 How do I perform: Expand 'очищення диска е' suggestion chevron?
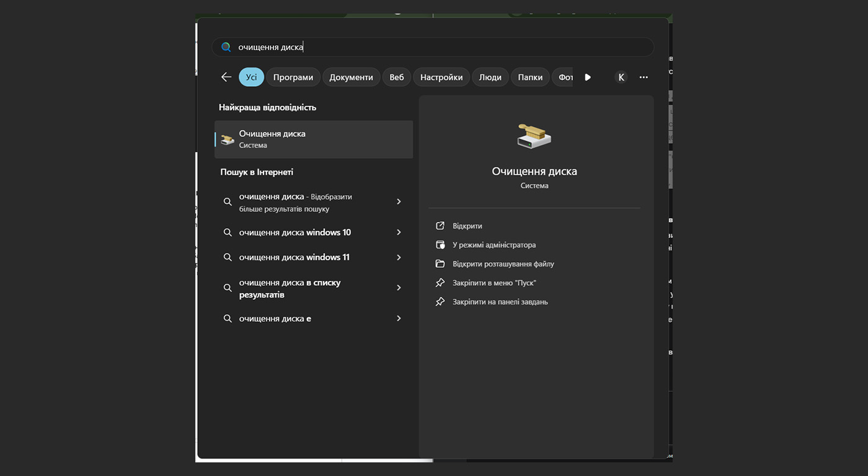click(399, 319)
